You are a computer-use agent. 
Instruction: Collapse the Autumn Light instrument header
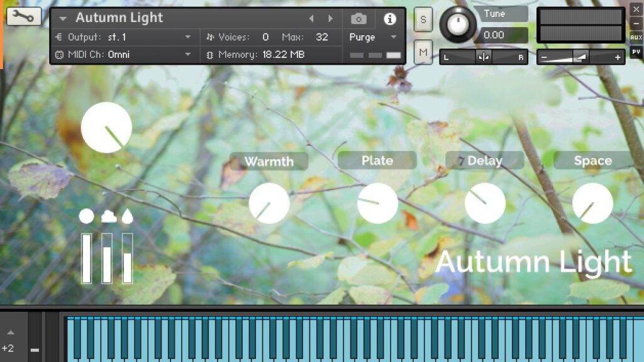click(63, 18)
